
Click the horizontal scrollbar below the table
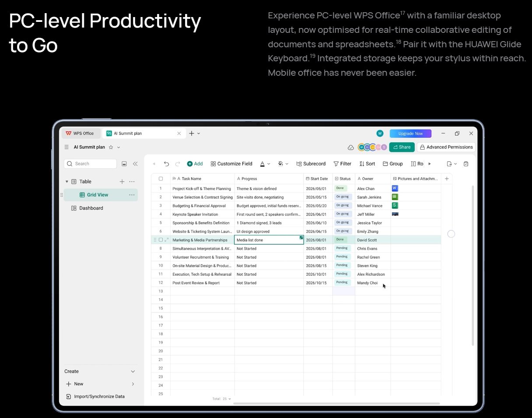coord(336,404)
